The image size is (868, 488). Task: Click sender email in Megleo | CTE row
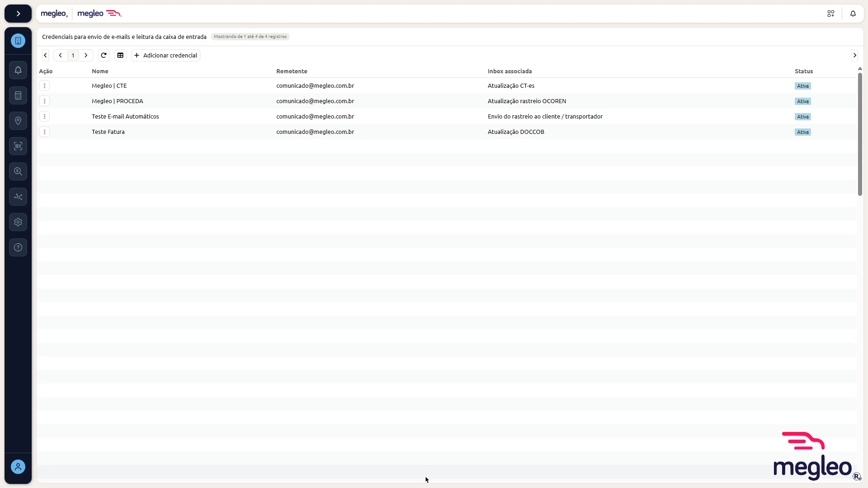pos(315,85)
